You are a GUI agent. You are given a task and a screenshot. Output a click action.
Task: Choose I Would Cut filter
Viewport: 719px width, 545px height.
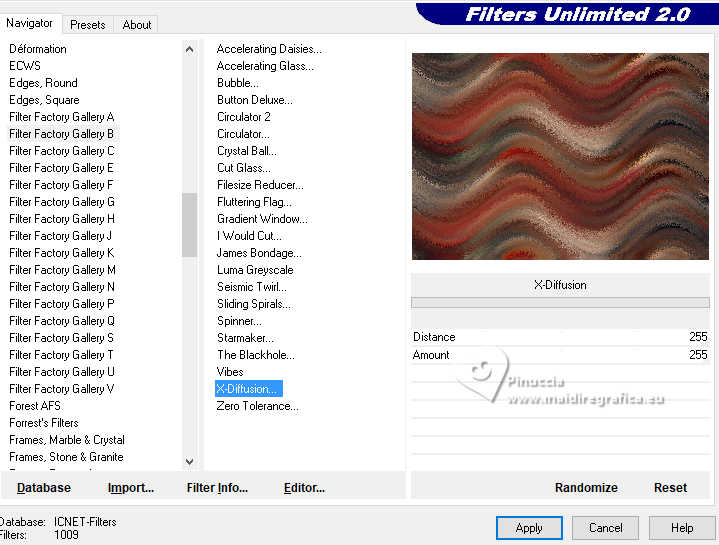[x=249, y=236]
